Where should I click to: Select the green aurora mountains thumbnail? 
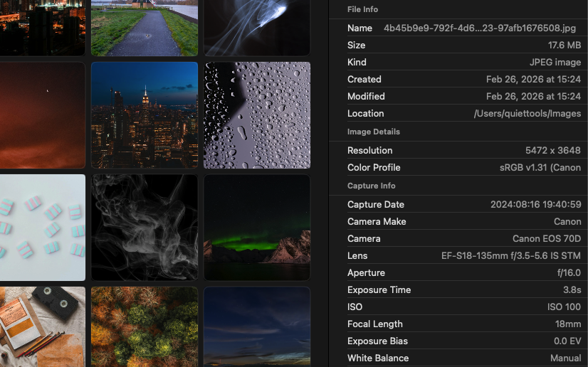(x=257, y=228)
